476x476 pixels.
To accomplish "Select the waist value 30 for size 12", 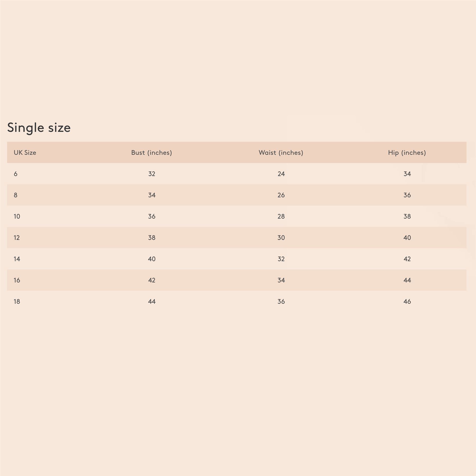I will tap(281, 238).
